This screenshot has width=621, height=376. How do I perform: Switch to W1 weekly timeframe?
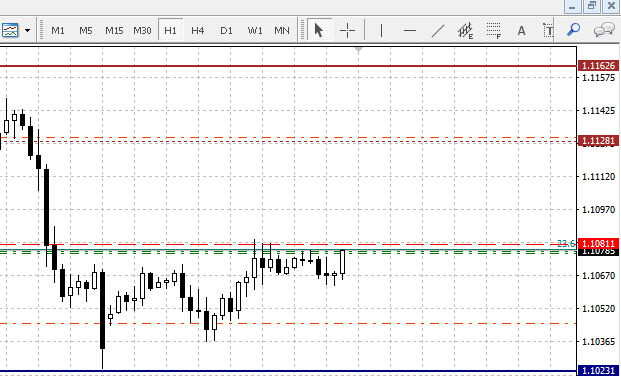click(255, 30)
